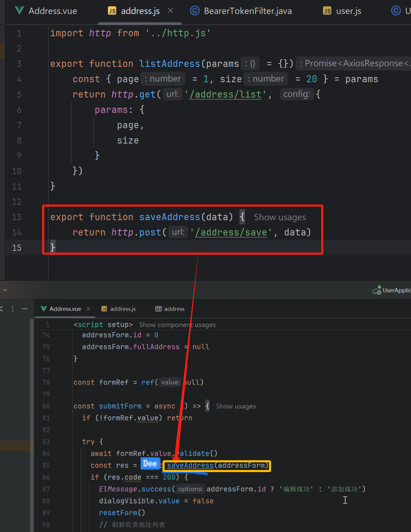The height and width of the screenshot is (532, 411).
Task: Click the 'await formRef.value' expression on line 84
Action: pos(131,454)
